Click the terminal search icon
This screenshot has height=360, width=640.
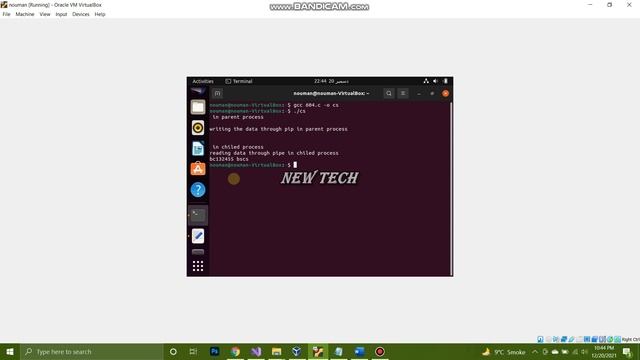click(x=389, y=93)
